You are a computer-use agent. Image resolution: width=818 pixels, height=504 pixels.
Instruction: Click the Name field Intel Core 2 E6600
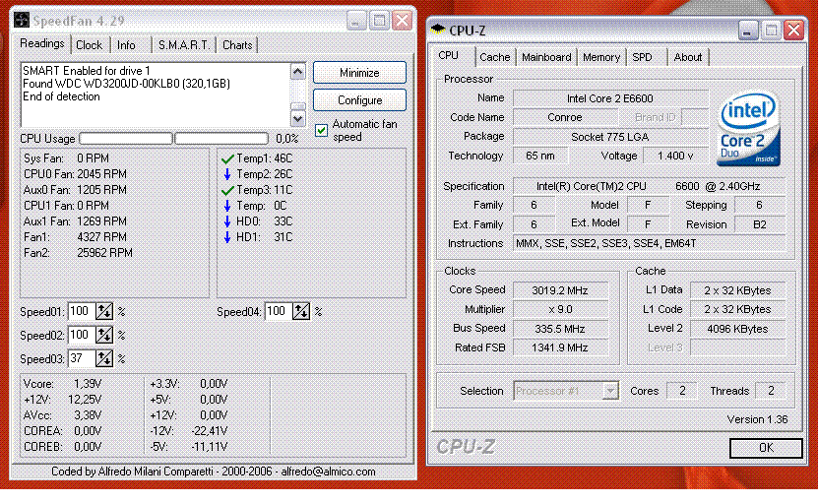tap(610, 98)
